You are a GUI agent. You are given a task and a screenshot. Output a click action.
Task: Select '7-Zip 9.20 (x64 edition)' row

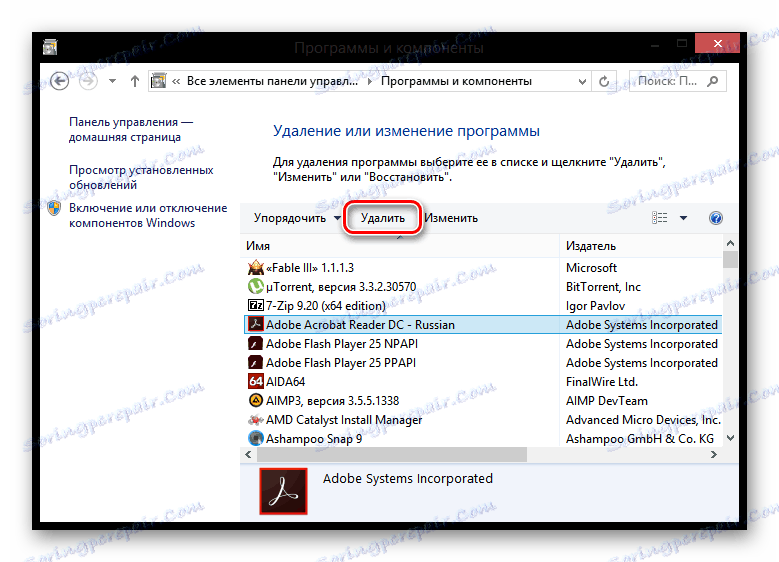pyautogui.click(x=483, y=306)
